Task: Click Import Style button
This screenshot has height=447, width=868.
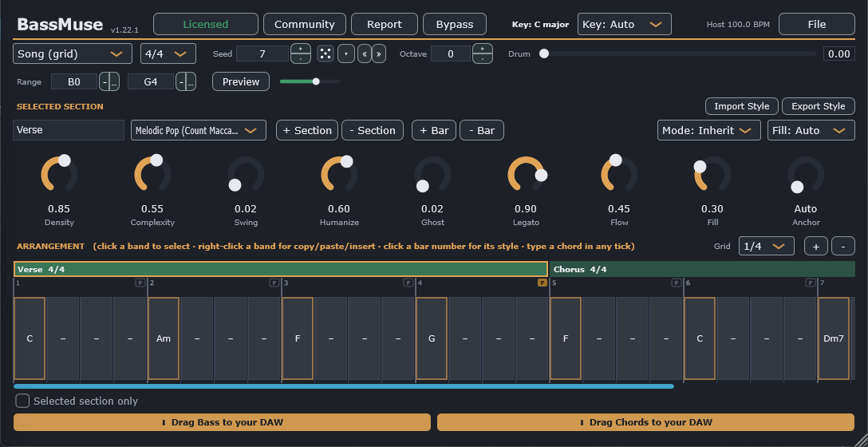Action: click(x=742, y=106)
